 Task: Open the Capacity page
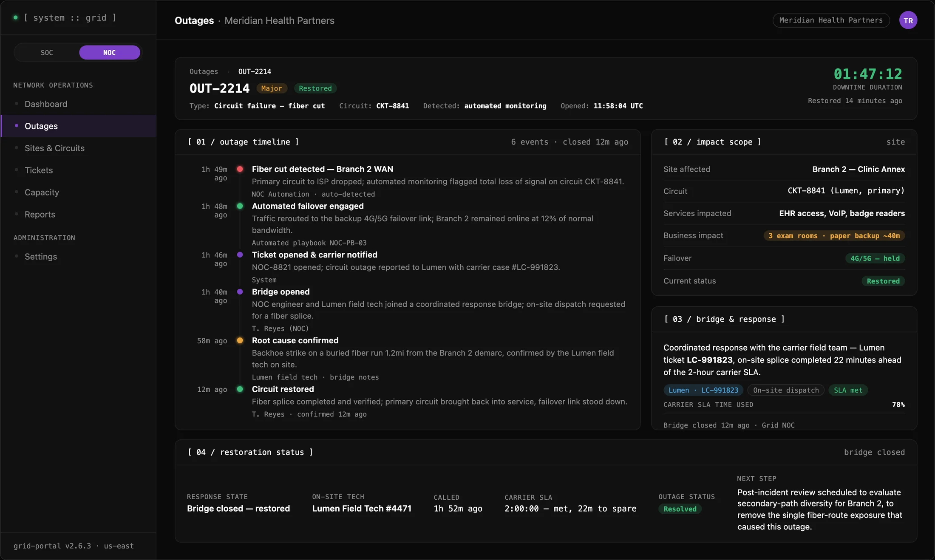[78, 192]
